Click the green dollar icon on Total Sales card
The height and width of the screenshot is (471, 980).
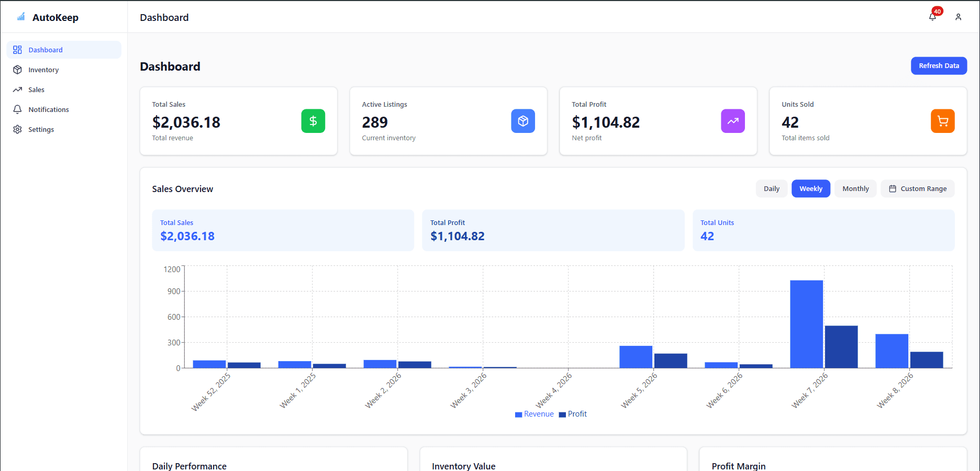[x=313, y=121]
